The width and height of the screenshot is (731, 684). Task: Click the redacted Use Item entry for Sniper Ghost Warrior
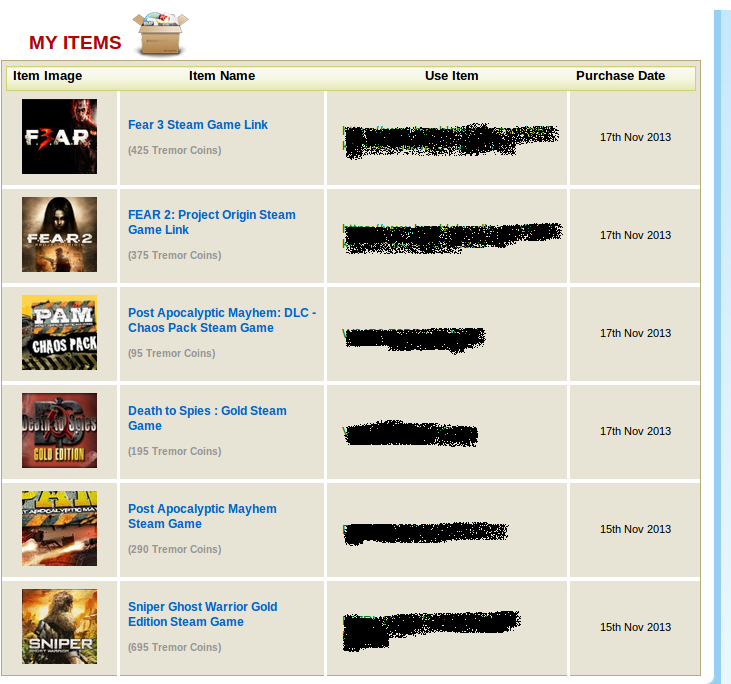(430, 628)
